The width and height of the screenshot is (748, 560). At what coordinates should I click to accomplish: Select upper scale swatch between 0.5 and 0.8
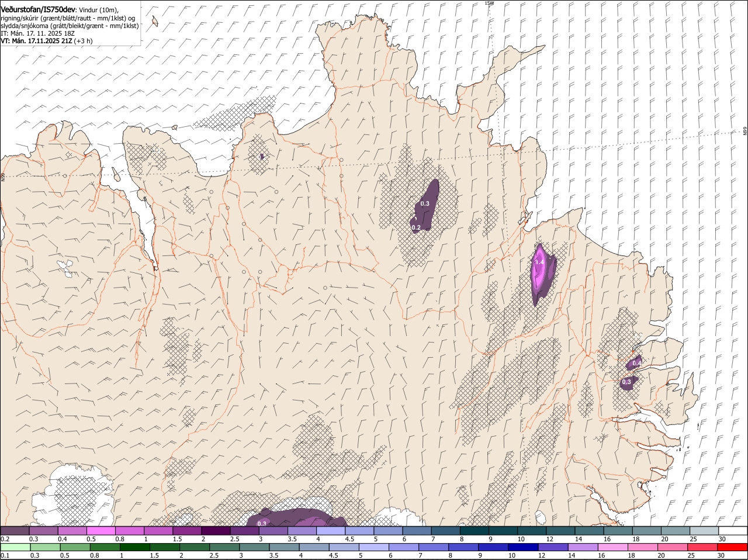tap(101, 531)
